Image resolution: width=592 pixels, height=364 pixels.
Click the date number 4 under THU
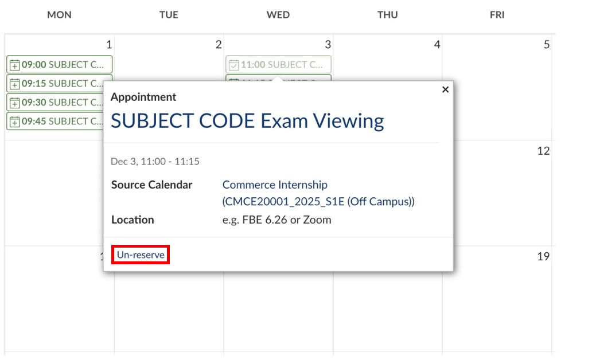pyautogui.click(x=437, y=45)
